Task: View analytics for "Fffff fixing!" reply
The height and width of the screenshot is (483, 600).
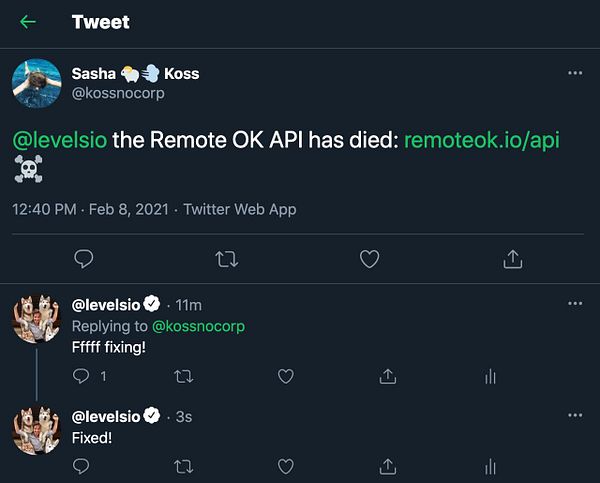Action: (490, 377)
